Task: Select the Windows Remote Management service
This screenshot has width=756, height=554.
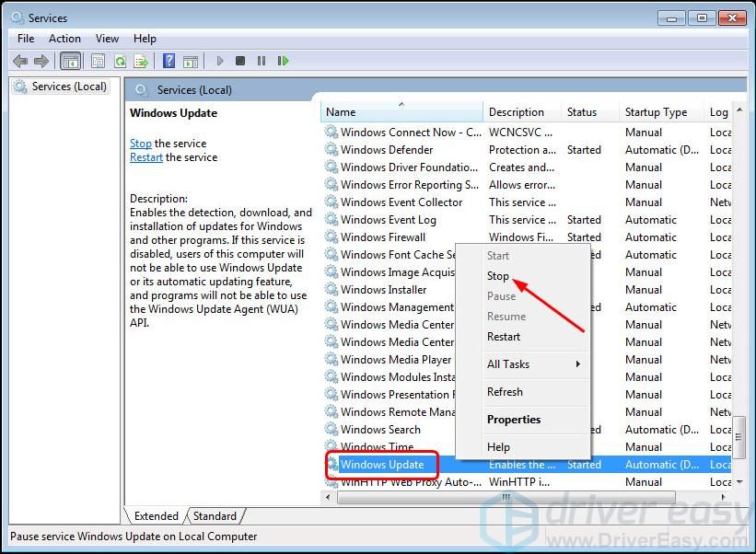Action: point(397,411)
